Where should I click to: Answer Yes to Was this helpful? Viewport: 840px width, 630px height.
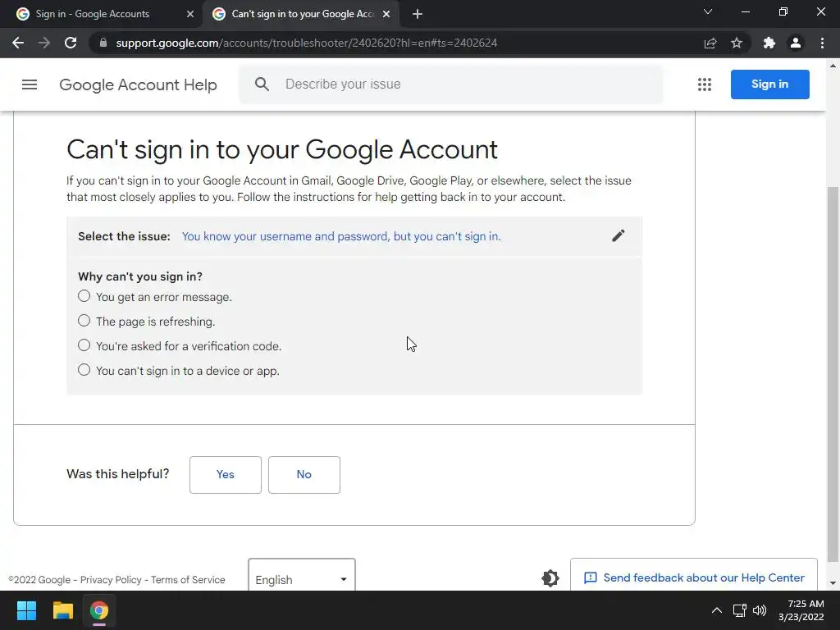(x=226, y=475)
